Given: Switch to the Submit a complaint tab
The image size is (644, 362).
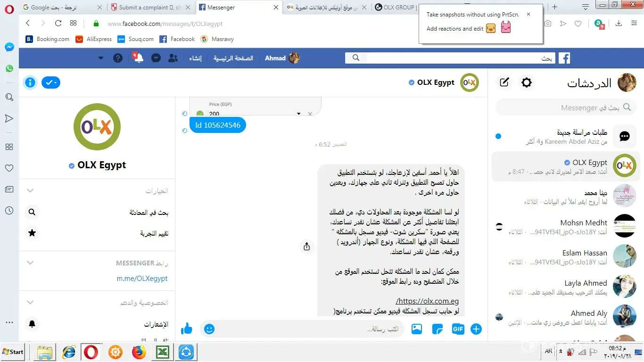Looking at the screenshot, I should point(151,7).
